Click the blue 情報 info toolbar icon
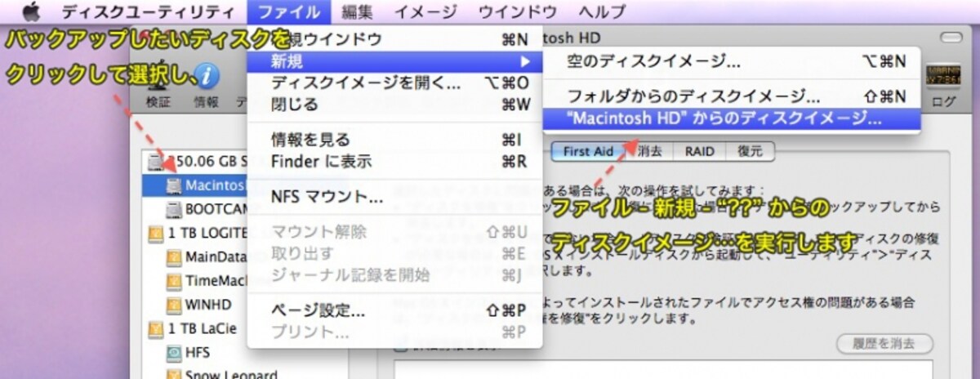Screen dimensions: 980x379 click(207, 76)
